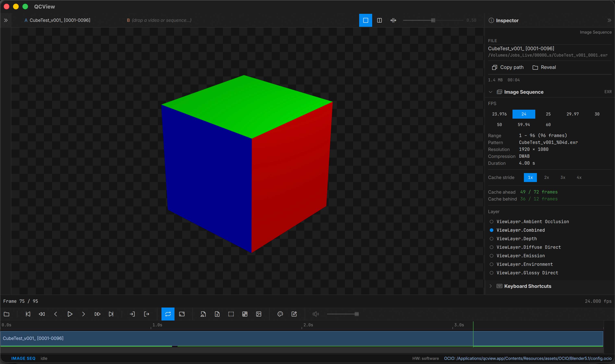Screen dimensions: 615x364
Task: Click the annotate pencil icon
Action: [x=294, y=314]
